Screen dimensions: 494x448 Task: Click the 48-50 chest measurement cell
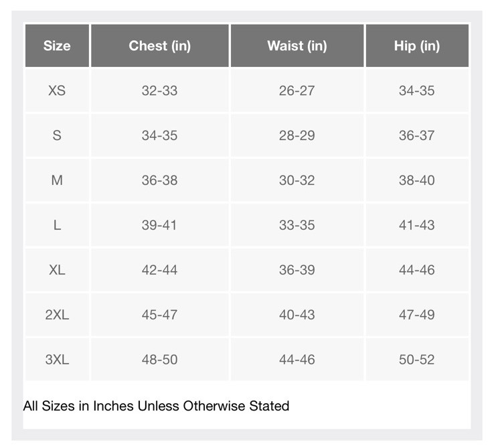(x=159, y=360)
